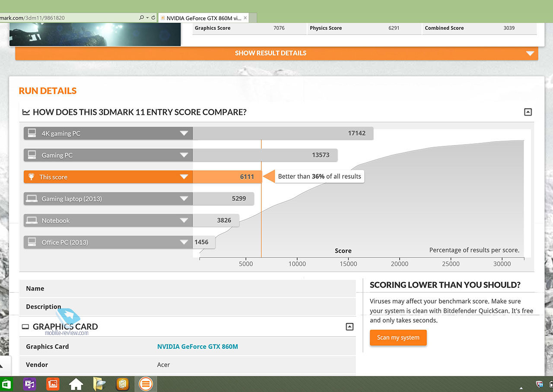
Task: Click the Percentage of results per score caption
Action: (x=474, y=250)
